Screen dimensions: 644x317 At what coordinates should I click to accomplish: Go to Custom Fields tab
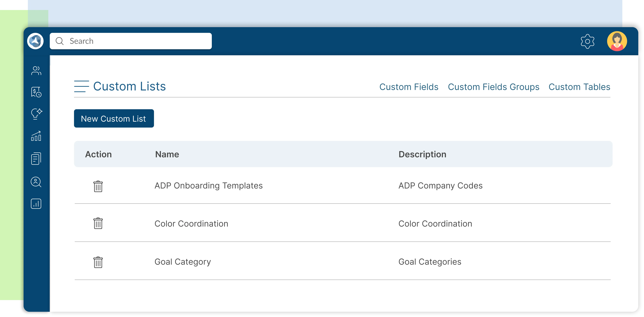point(409,87)
